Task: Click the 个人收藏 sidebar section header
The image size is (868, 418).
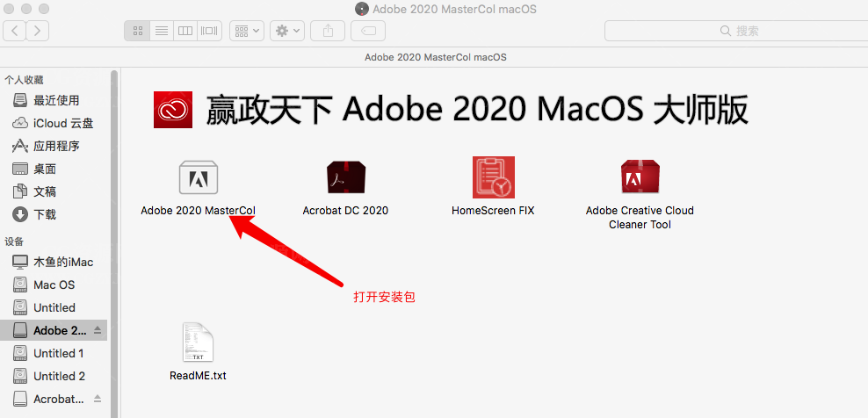Action: 24,80
